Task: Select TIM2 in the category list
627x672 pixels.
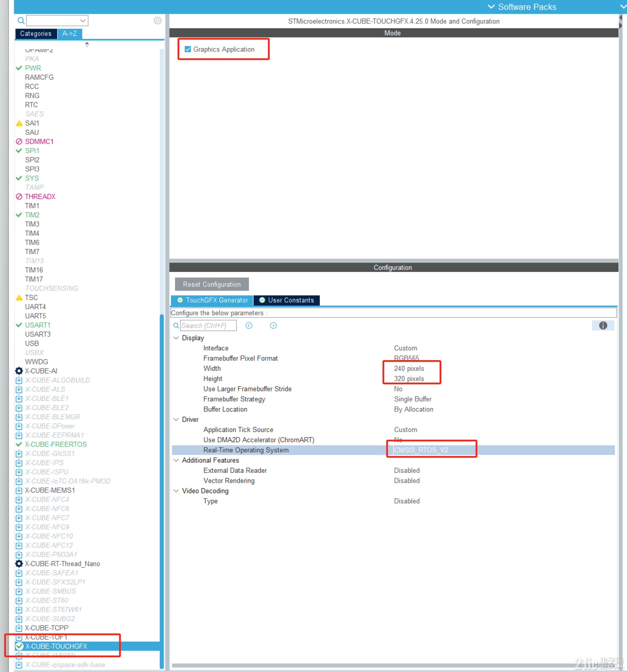Action: click(32, 215)
